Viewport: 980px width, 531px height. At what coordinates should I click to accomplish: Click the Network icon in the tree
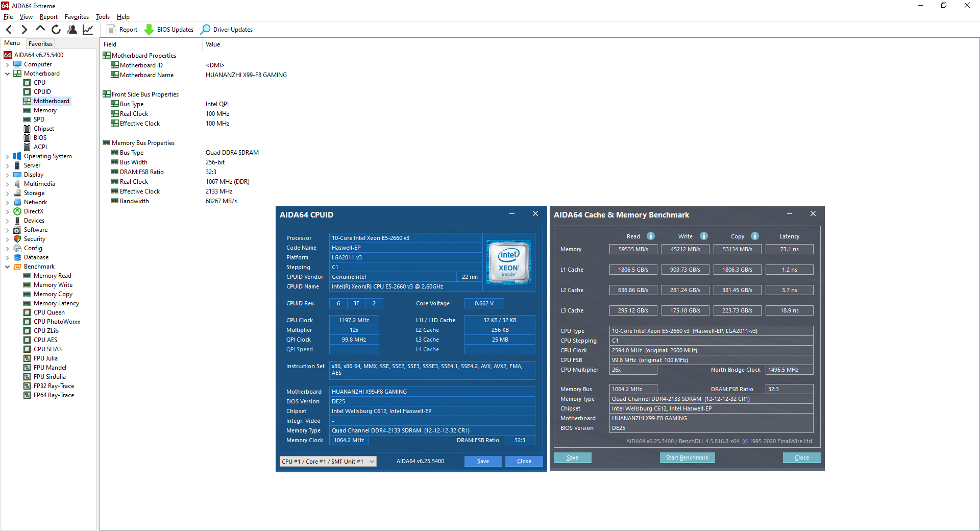(x=17, y=202)
